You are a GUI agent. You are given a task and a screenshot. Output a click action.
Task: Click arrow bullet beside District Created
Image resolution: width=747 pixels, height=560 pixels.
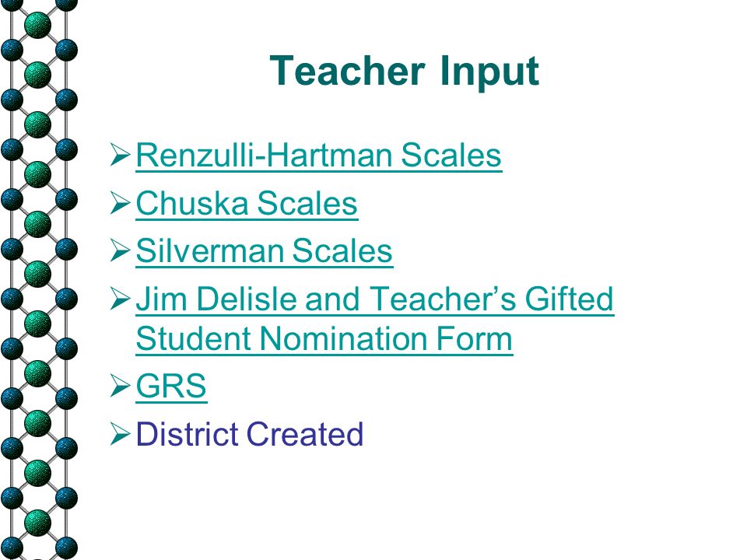[120, 433]
